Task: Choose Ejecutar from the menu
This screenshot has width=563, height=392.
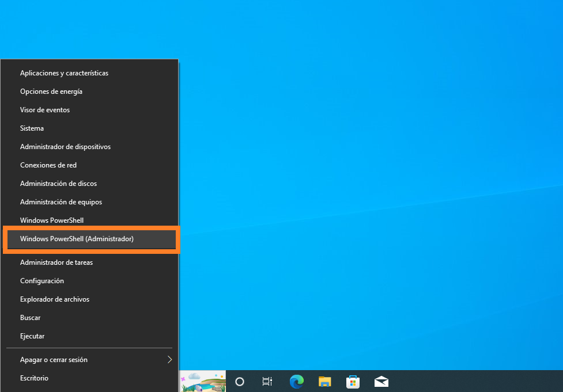Action: point(32,336)
